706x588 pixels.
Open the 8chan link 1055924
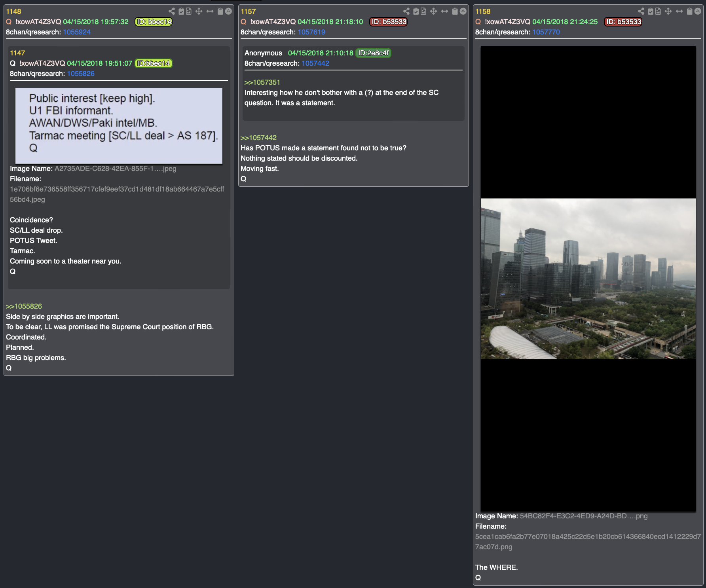(x=77, y=32)
